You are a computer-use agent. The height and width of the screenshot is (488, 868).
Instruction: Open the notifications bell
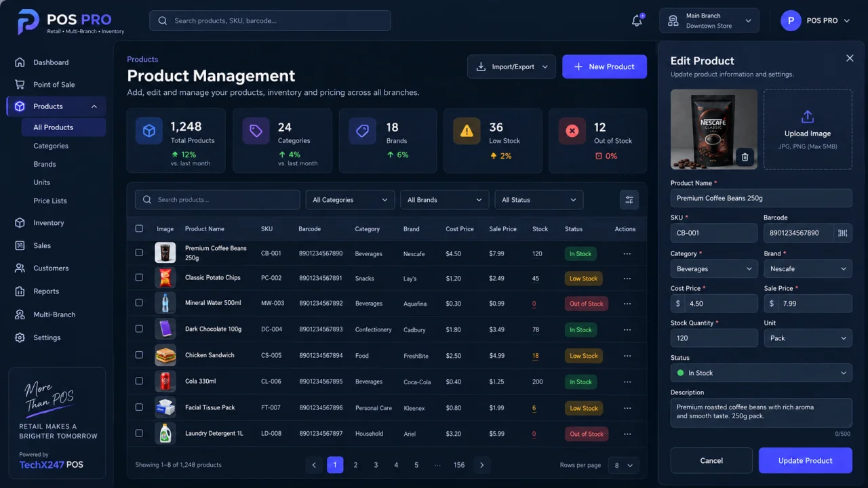click(x=637, y=21)
